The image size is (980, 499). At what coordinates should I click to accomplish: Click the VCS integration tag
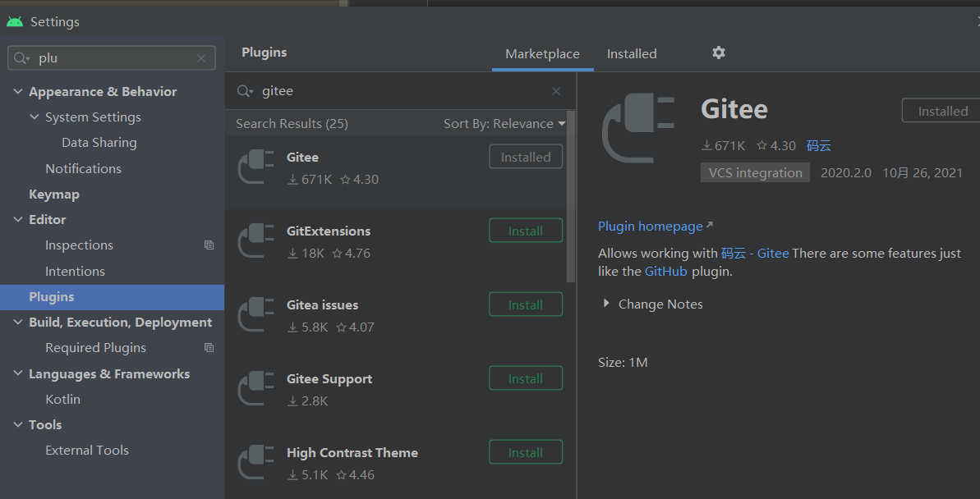(755, 172)
